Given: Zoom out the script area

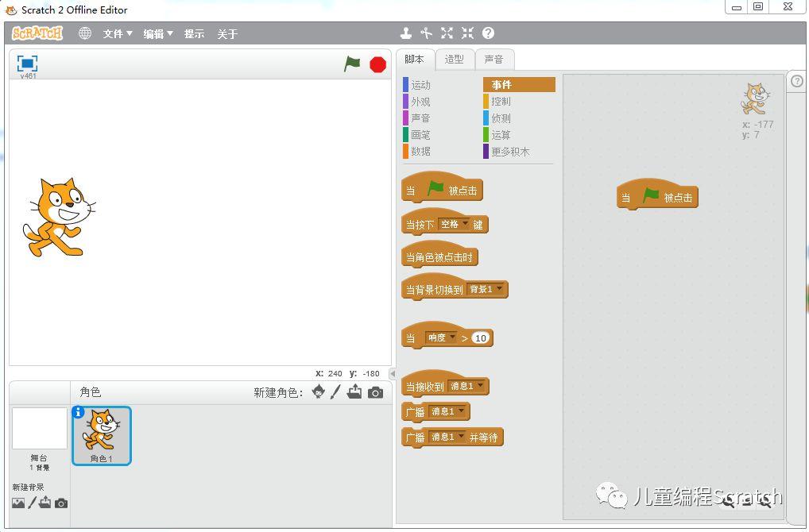Looking at the screenshot, I should point(729,503).
